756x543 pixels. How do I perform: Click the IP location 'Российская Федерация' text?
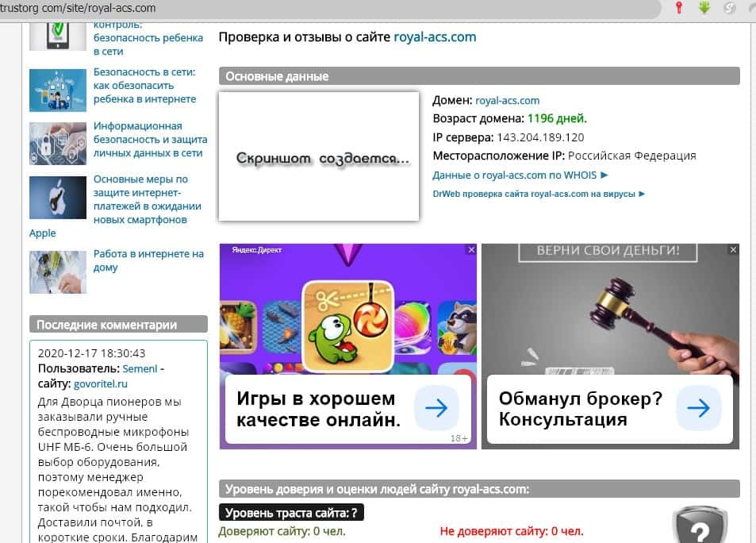click(632, 156)
